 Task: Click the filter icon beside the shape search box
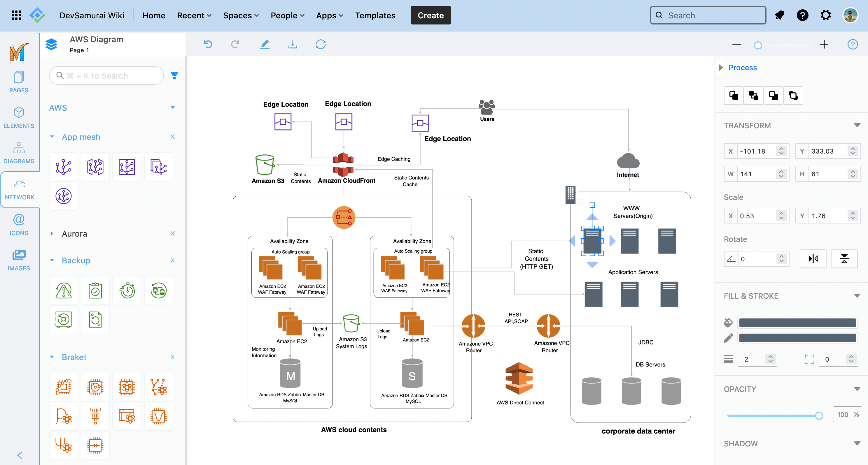click(174, 75)
